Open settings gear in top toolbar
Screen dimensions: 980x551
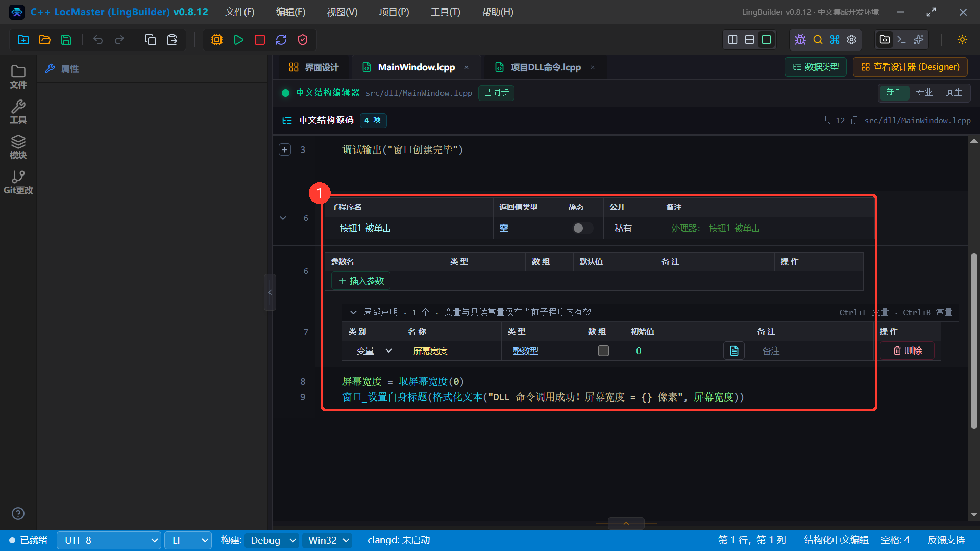[x=852, y=40]
